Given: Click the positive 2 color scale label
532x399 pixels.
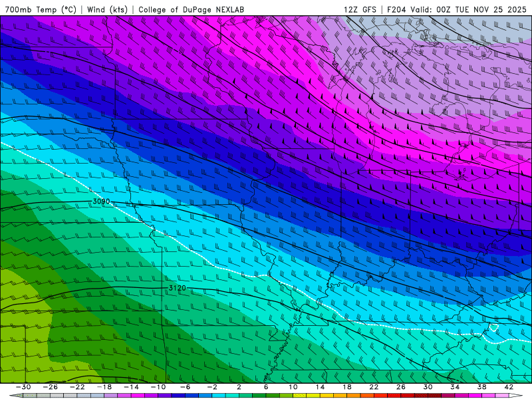Looking at the screenshot, I should pos(239,387).
